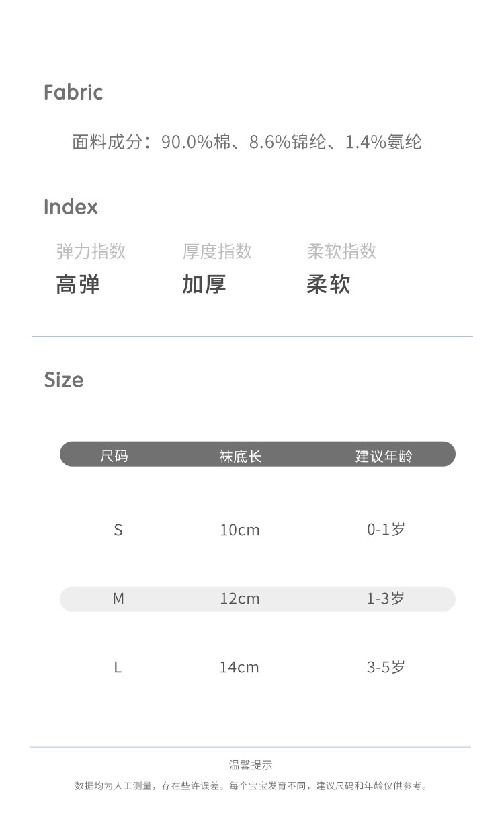Click the Index section heading
The width and height of the screenshot is (504, 827).
pos(71,206)
